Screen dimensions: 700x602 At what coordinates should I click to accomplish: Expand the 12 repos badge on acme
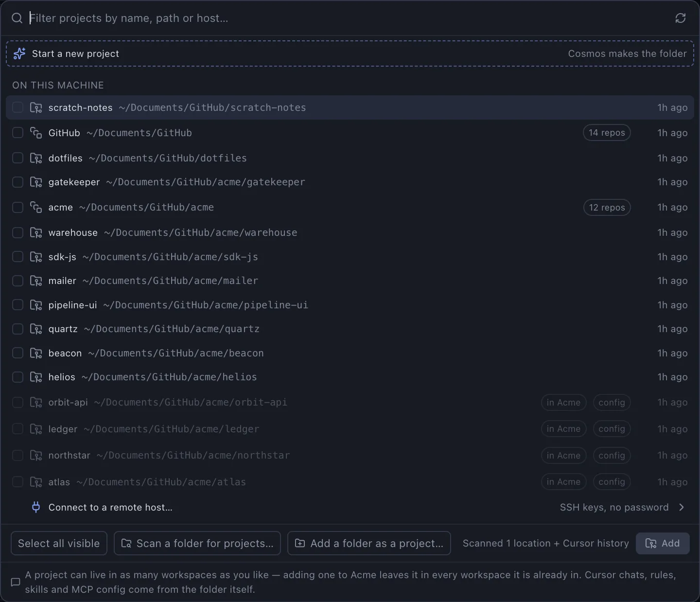click(x=607, y=207)
